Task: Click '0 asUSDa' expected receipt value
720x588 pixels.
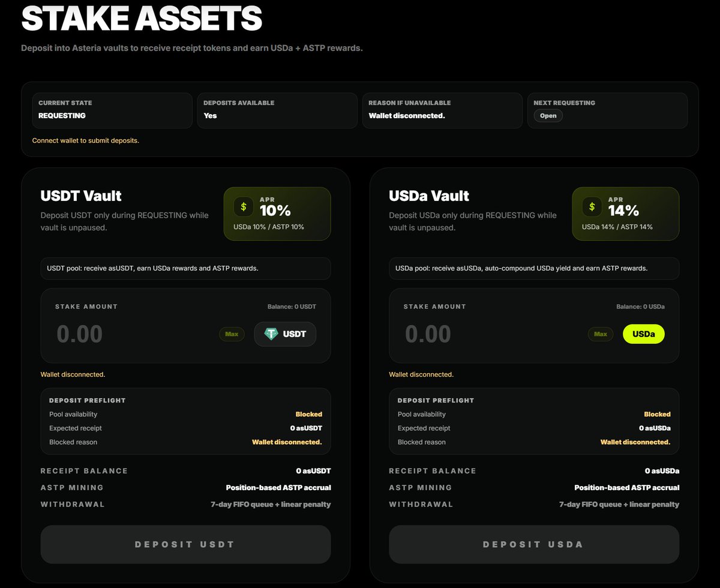Action: coord(655,428)
